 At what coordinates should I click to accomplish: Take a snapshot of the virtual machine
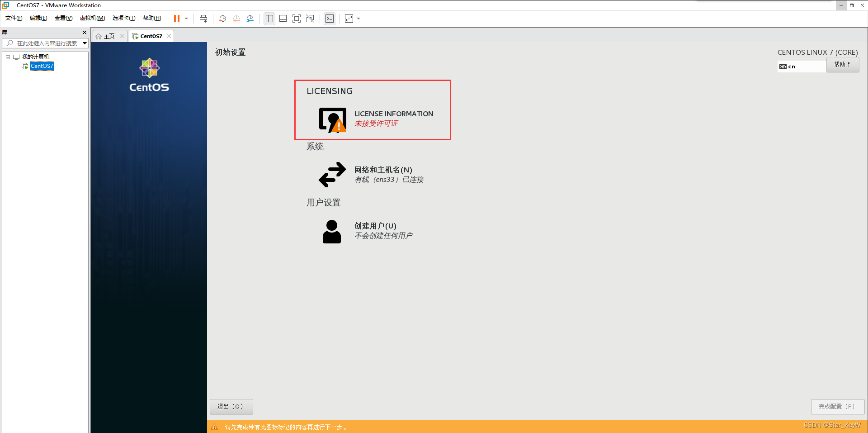pyautogui.click(x=222, y=19)
